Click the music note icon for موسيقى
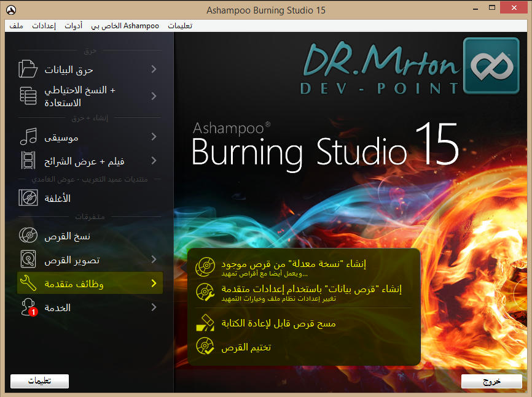The image size is (532, 397). [x=28, y=137]
